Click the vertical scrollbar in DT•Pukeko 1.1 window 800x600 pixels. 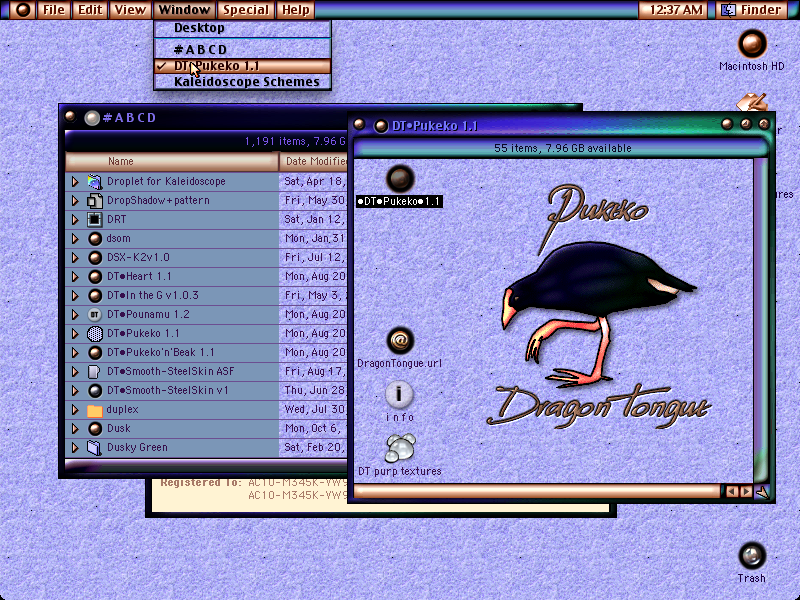(760, 320)
